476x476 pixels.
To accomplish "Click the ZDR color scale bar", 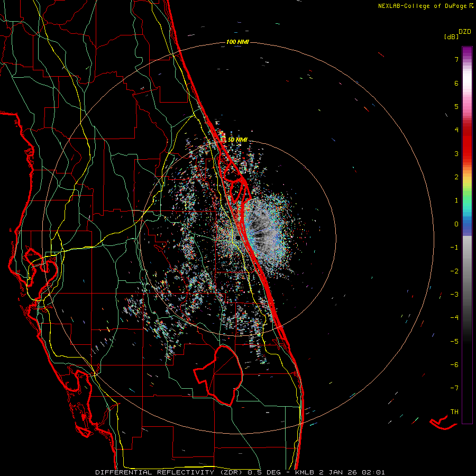I will pyautogui.click(x=467, y=235).
